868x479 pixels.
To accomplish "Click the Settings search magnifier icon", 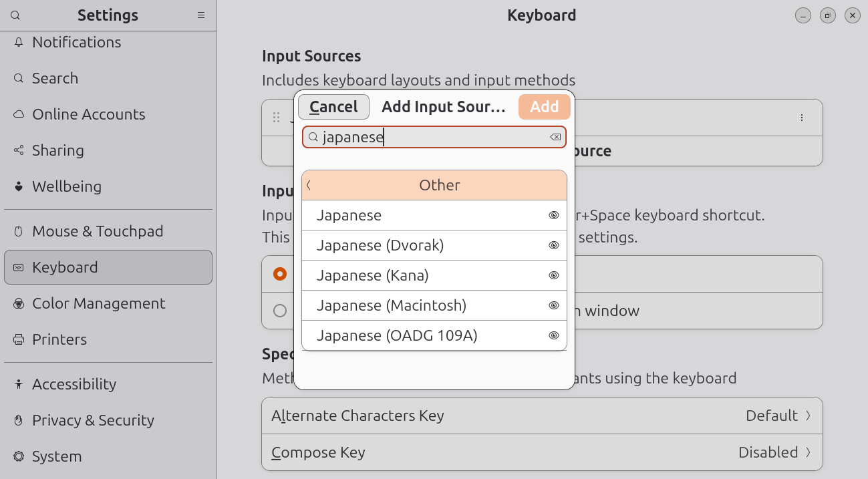I will pos(15,15).
